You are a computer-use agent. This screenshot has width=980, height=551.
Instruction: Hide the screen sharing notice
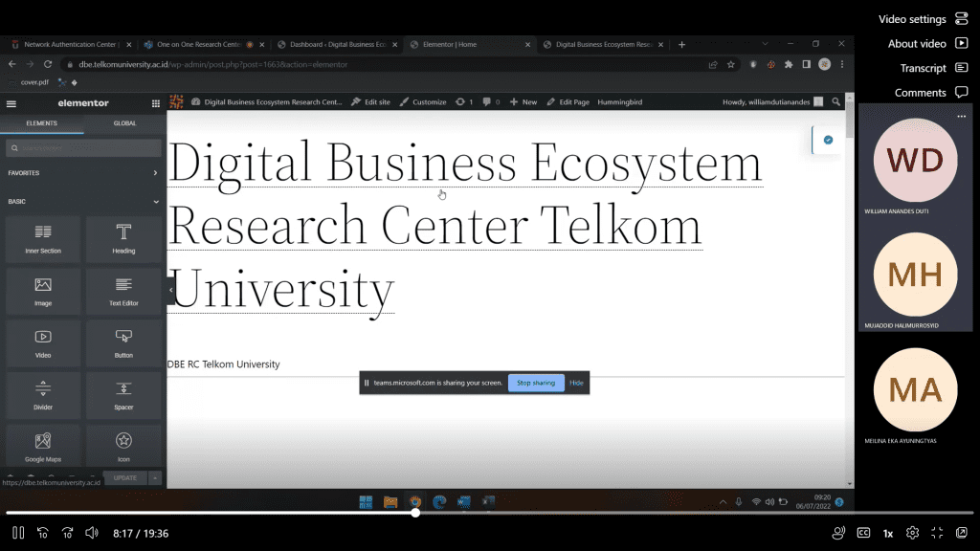tap(576, 383)
